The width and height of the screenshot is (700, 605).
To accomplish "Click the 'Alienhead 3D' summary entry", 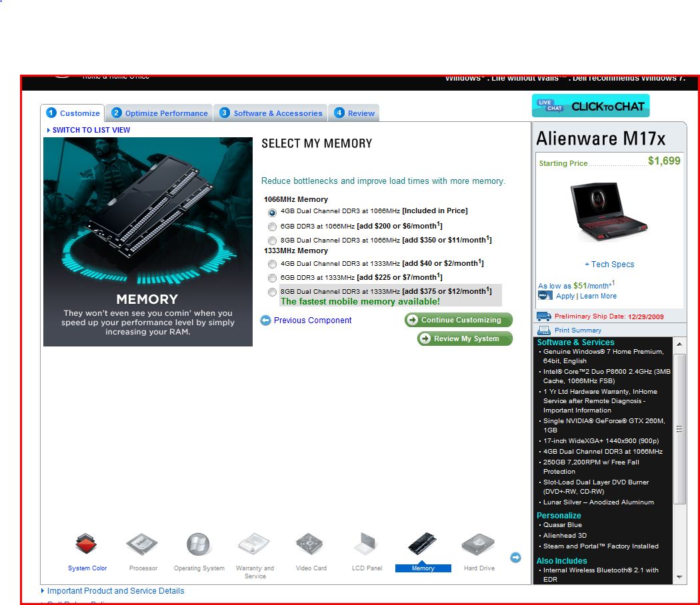I will (x=565, y=536).
